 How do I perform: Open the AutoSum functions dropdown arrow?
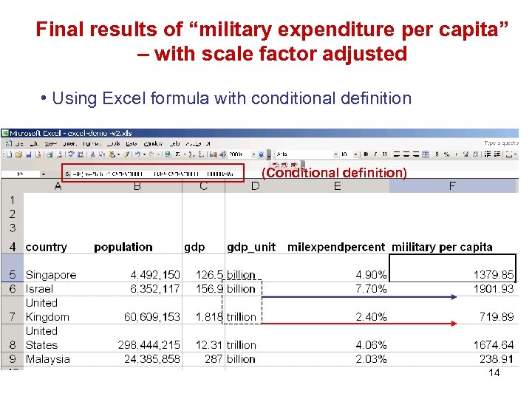tap(184, 154)
